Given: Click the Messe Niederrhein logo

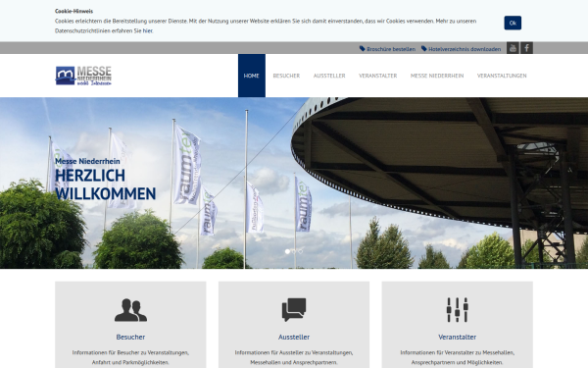Looking at the screenshot, I should point(83,76).
